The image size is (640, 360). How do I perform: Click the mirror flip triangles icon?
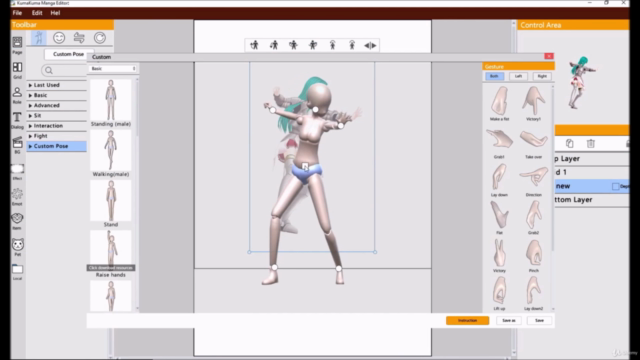pos(370,45)
